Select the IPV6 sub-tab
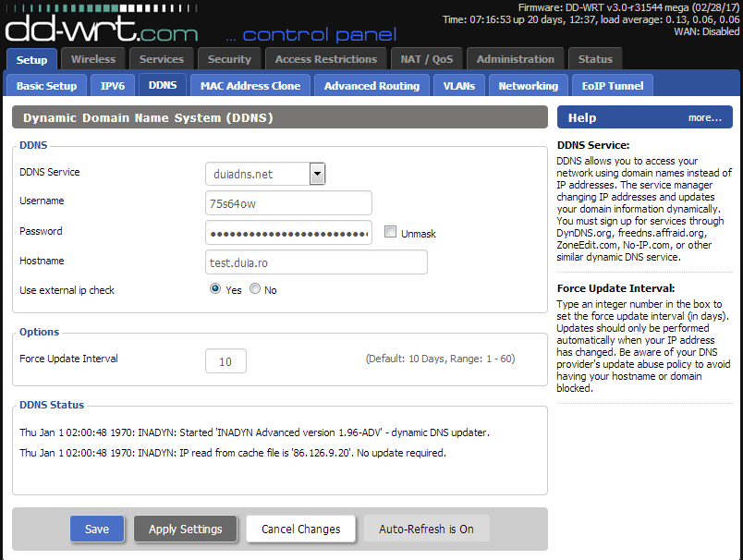The width and height of the screenshot is (743, 560). pyautogui.click(x=113, y=86)
